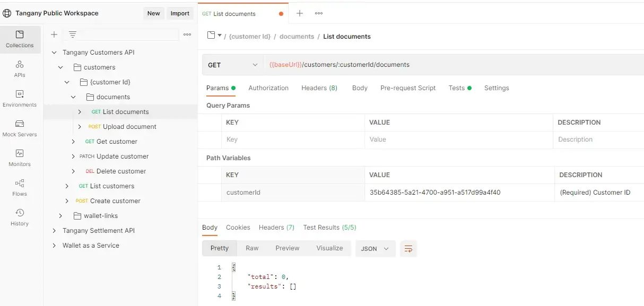
Task: Open the History sidebar panel
Action: click(x=20, y=218)
